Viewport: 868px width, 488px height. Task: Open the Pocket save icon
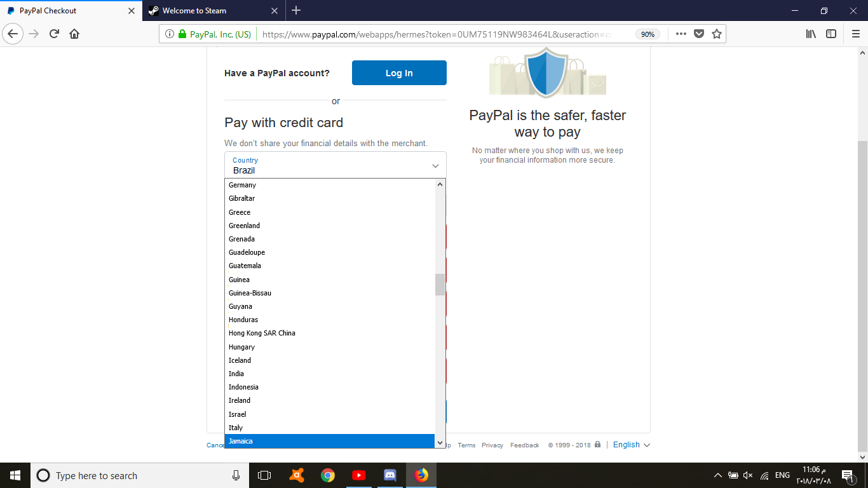[699, 34]
